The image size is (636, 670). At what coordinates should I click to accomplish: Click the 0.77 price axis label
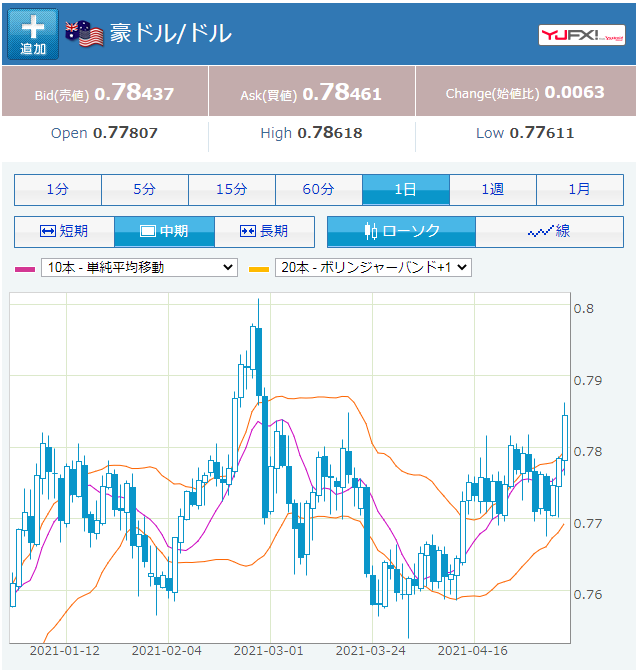click(x=588, y=523)
